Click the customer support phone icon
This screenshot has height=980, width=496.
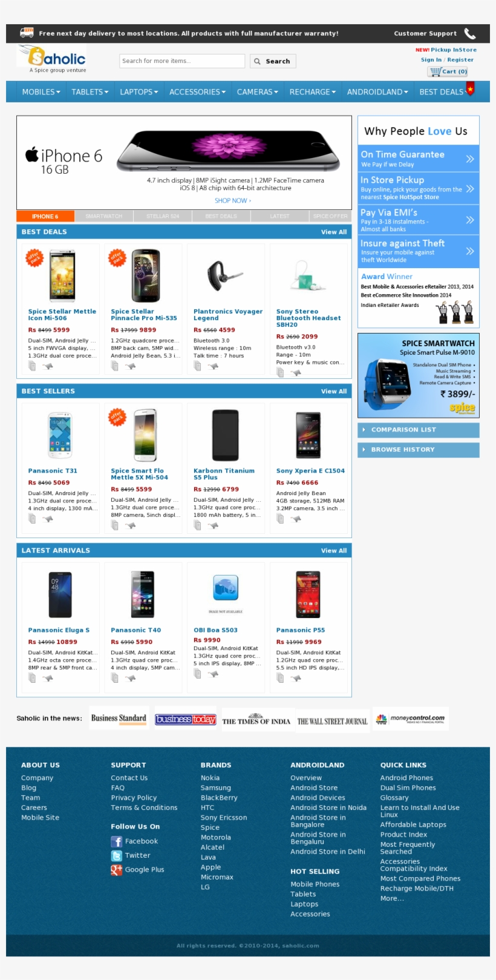coord(470,33)
